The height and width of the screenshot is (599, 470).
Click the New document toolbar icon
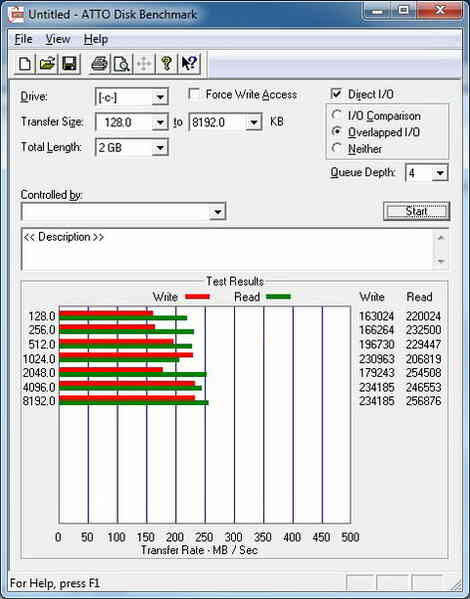pyautogui.click(x=25, y=63)
